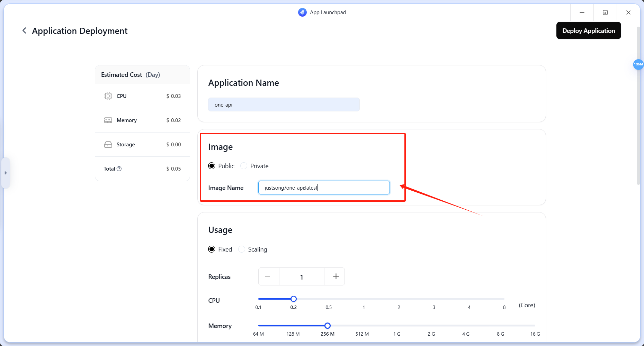The width and height of the screenshot is (644, 346).
Task: Click the Memory 2 G tick label
Action: [x=431, y=334]
